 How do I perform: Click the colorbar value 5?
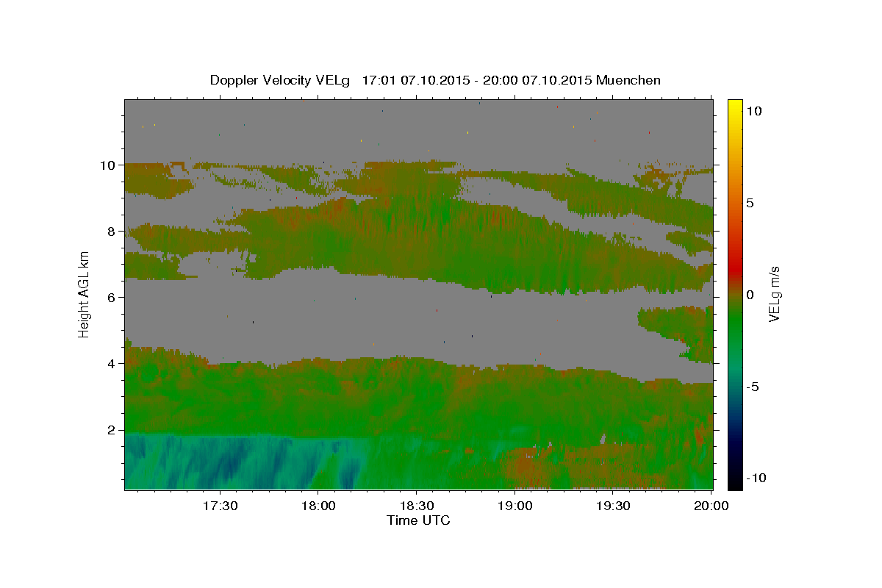click(x=750, y=203)
